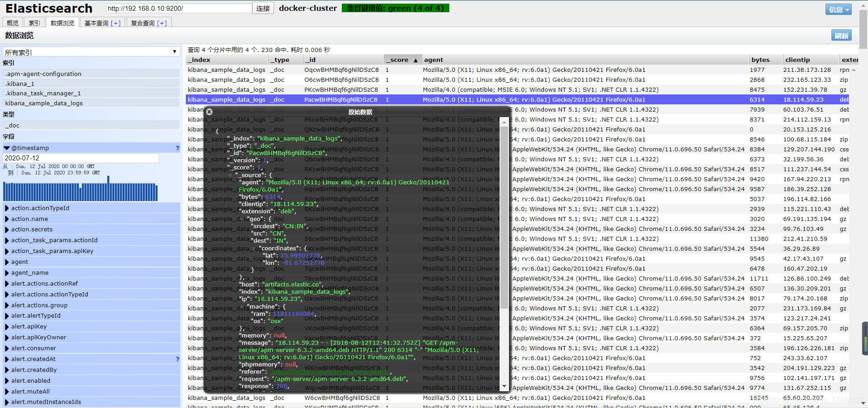Select row with id PKcwBHMBqf6gNilDSzC8

click(x=518, y=90)
